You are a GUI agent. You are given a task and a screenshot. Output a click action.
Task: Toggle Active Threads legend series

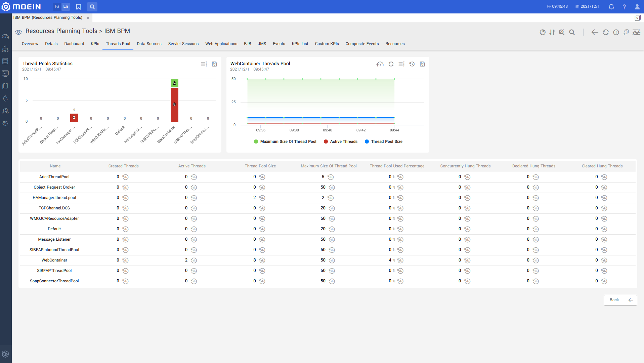(x=341, y=142)
